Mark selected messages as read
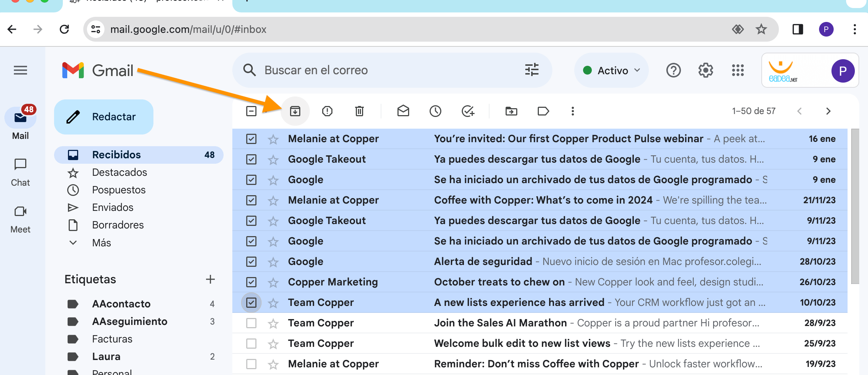The image size is (868, 375). 403,111
